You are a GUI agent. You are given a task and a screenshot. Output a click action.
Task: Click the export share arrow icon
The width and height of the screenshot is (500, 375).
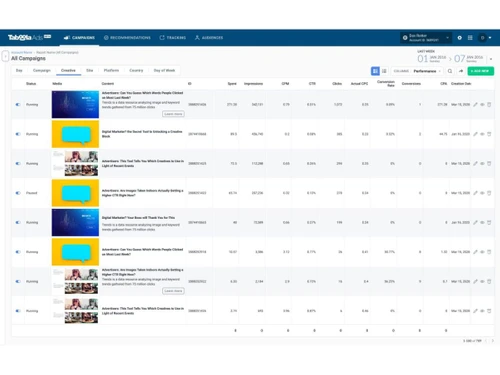click(461, 71)
